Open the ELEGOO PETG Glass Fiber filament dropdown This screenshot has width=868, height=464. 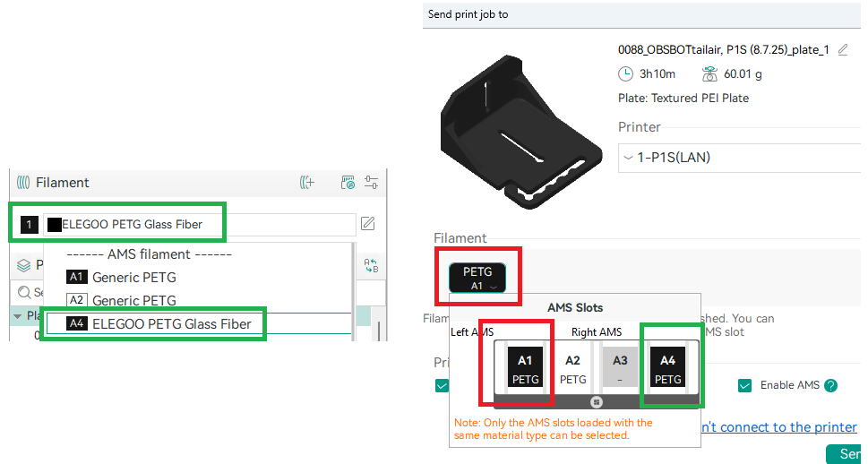point(199,224)
